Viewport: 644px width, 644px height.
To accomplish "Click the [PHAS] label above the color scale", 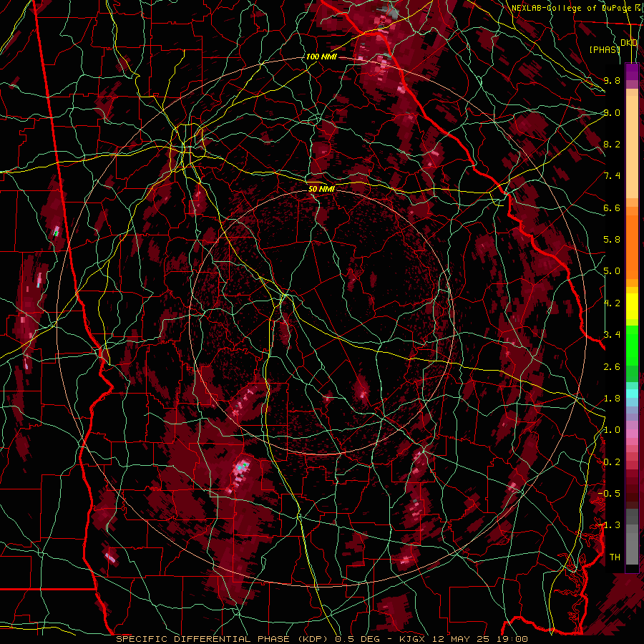I will 605,49.
